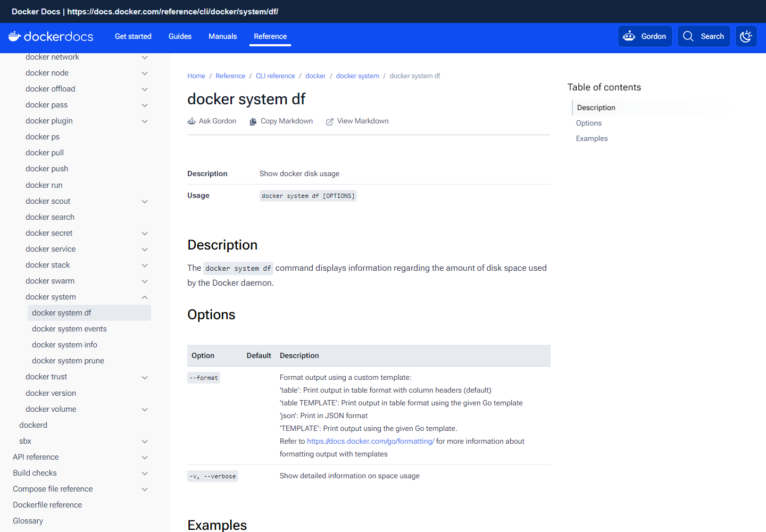The image size is (766, 532).
Task: Expand Build checks chevron
Action: tap(145, 473)
